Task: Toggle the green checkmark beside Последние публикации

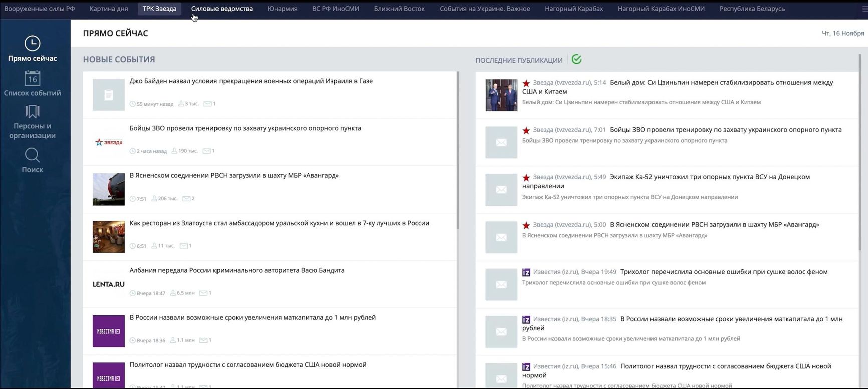Action: click(576, 59)
